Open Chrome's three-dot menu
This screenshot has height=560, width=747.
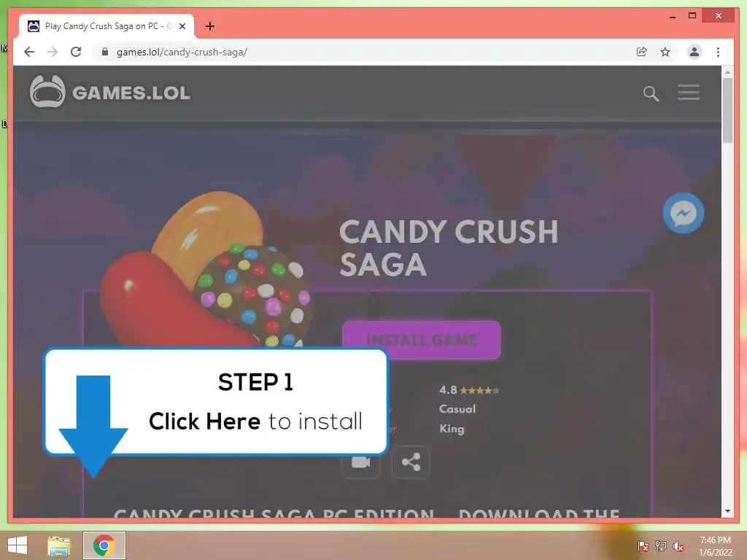[x=718, y=52]
